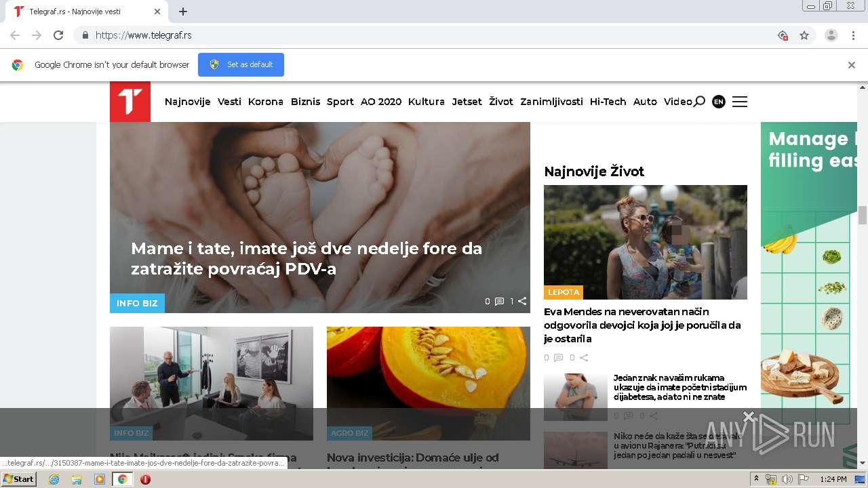868x488 pixels.
Task: Click the Opera icon in taskbar
Action: click(x=145, y=479)
